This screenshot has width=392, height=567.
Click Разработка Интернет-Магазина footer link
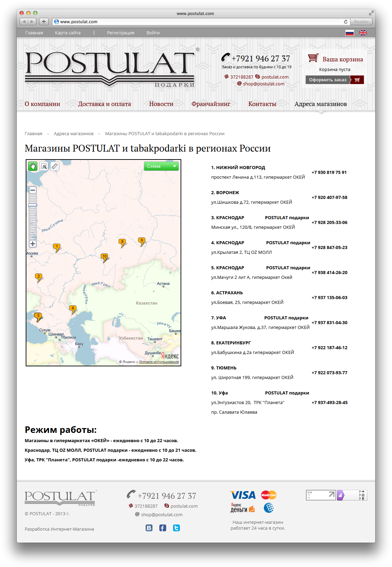point(59,529)
